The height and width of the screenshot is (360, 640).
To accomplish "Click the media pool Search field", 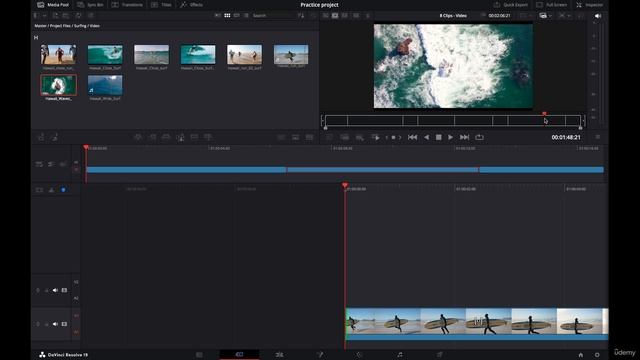I will [273, 16].
